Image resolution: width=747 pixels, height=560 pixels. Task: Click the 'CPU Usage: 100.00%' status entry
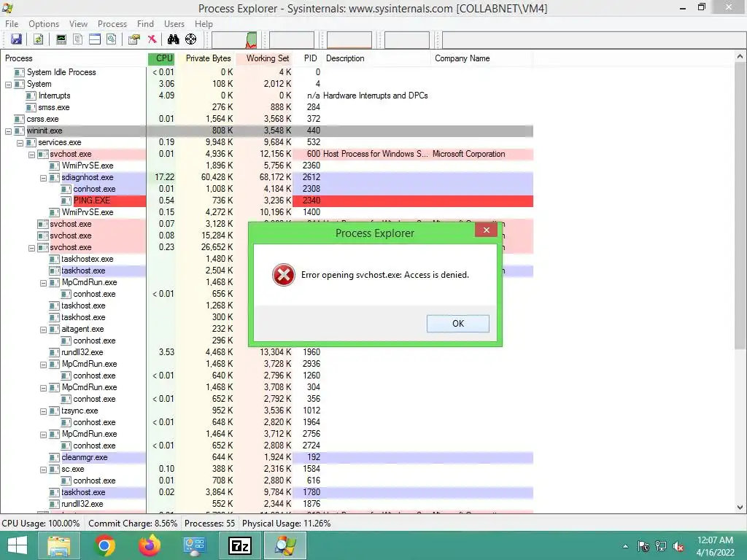point(41,524)
